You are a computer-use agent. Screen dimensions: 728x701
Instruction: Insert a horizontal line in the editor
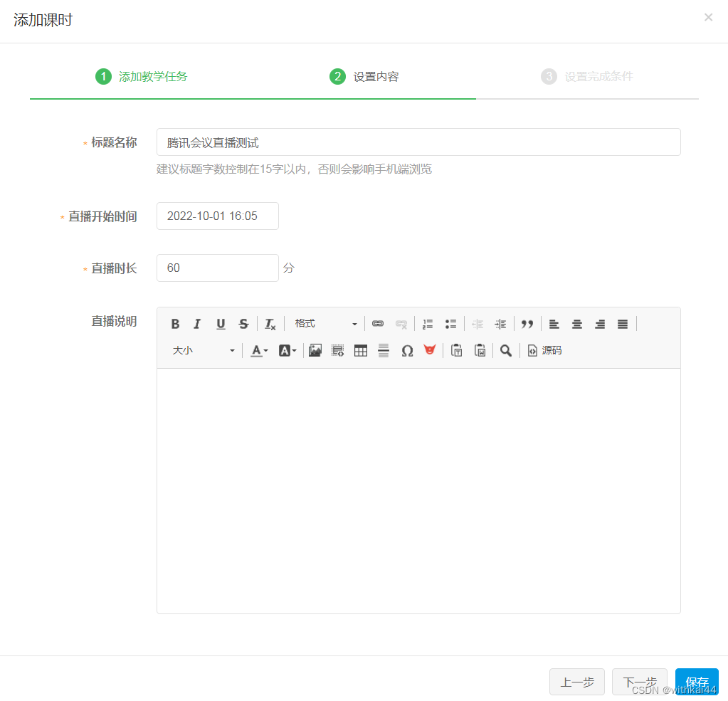pos(383,349)
